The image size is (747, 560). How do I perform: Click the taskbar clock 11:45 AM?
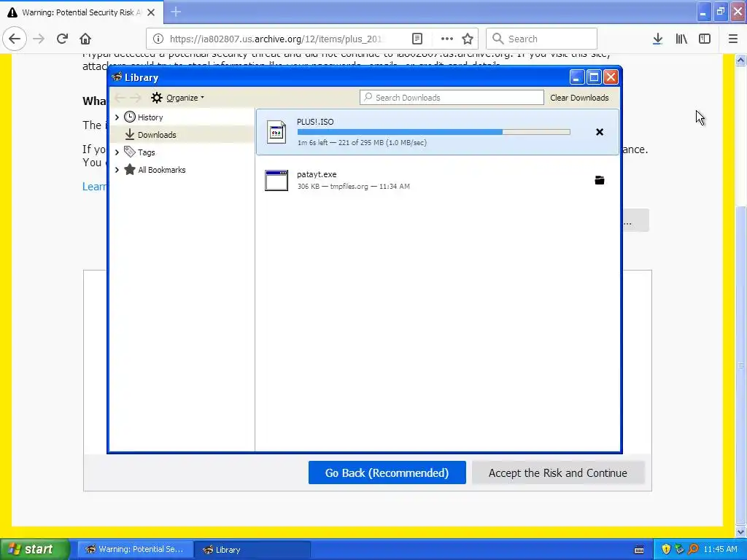coord(720,550)
